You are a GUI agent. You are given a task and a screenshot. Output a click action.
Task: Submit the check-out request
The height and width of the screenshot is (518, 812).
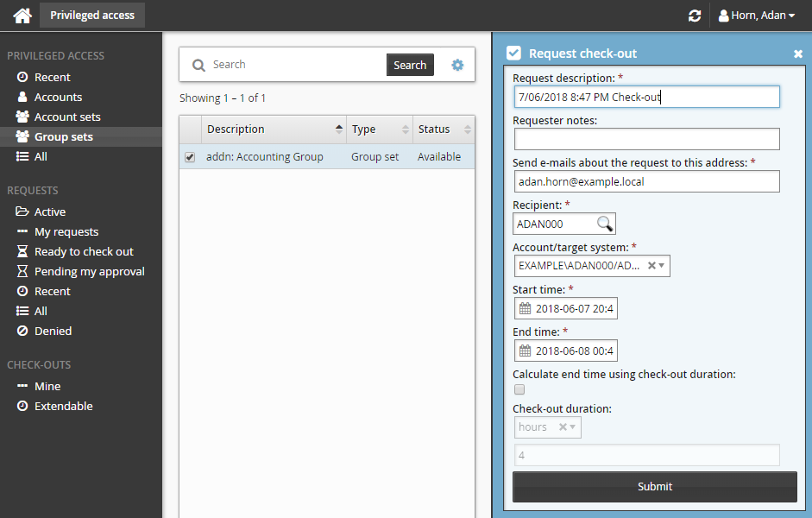click(x=654, y=487)
